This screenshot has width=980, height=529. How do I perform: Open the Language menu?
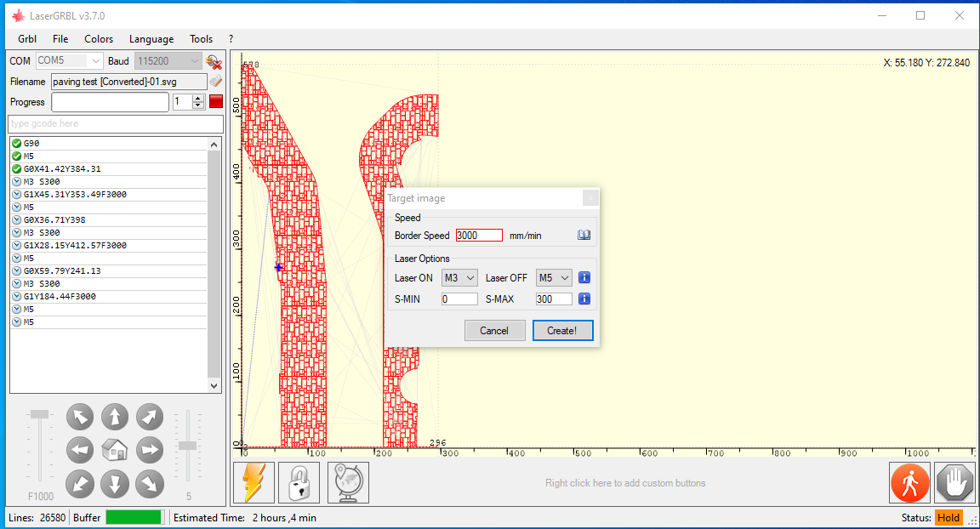(151, 39)
